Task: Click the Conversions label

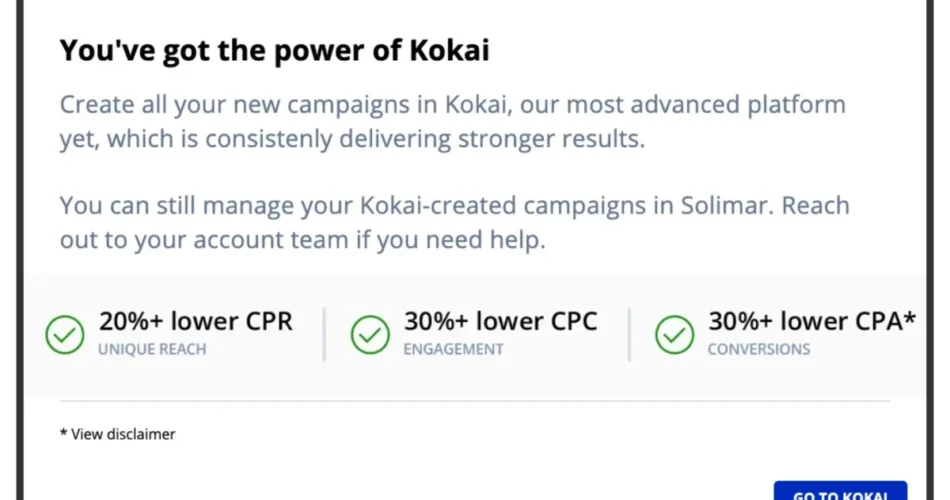Action: [x=759, y=349]
